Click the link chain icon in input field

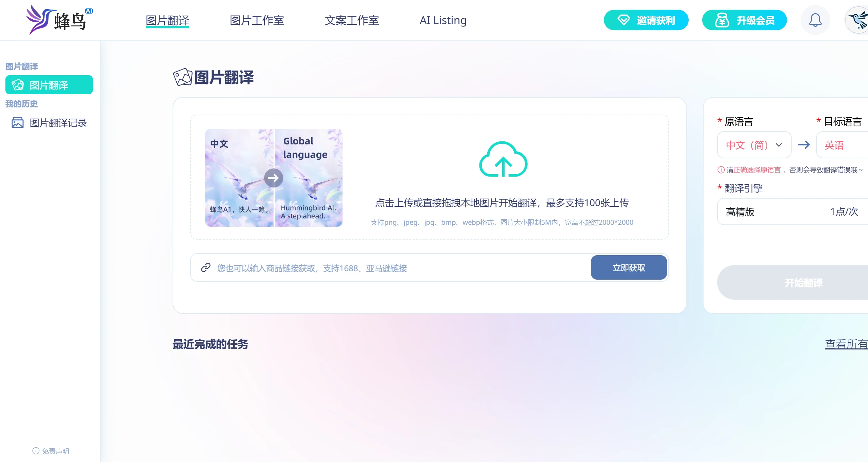coord(205,268)
